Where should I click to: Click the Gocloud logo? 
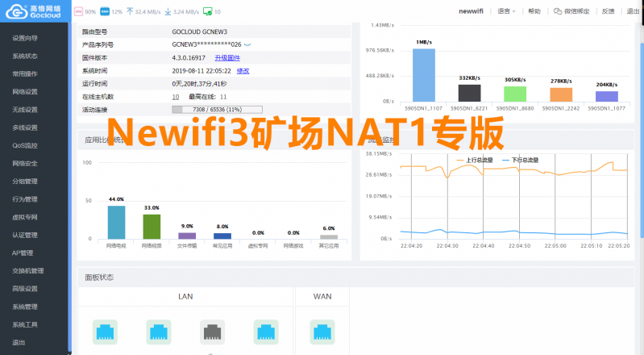(x=33, y=11)
